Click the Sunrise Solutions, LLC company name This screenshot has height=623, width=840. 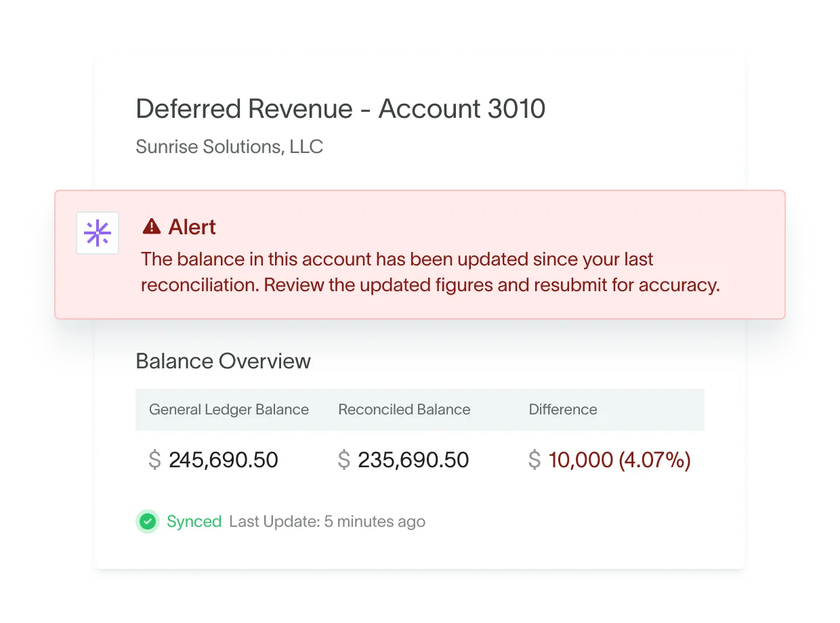(230, 146)
